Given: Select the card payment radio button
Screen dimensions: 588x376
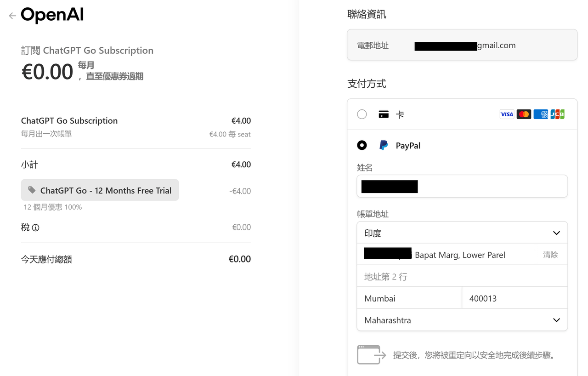Looking at the screenshot, I should point(362,114).
